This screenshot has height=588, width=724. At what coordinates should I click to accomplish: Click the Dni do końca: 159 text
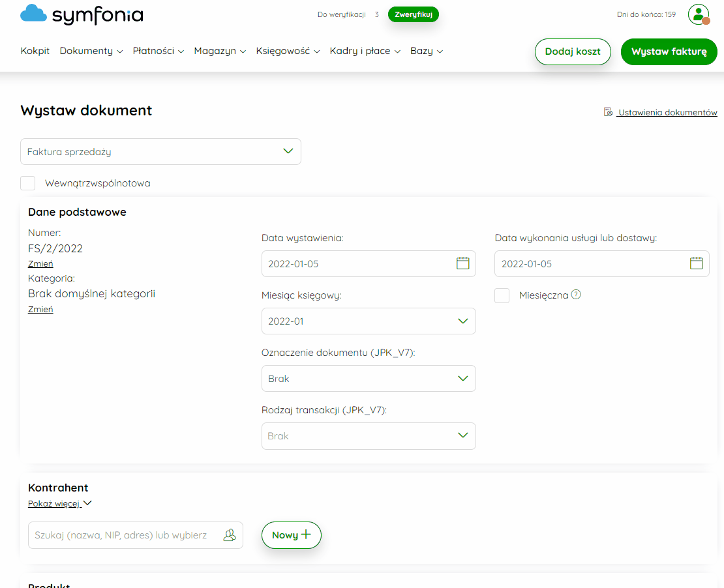coord(646,14)
